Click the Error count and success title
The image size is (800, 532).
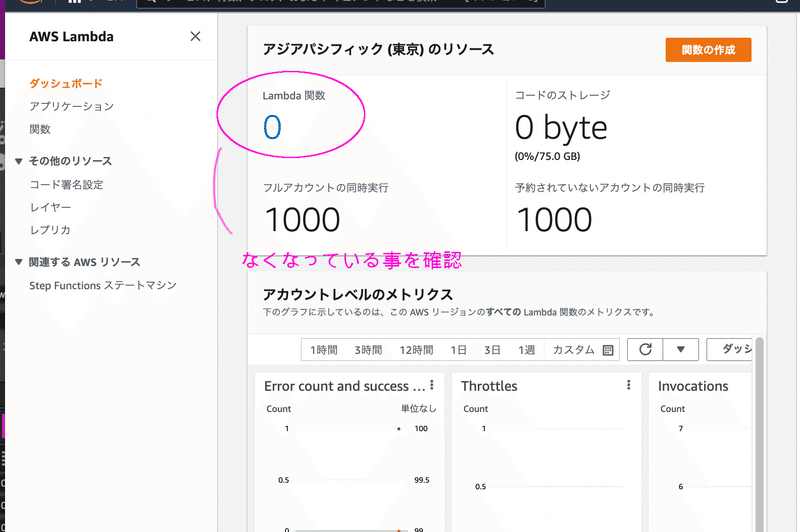344,386
